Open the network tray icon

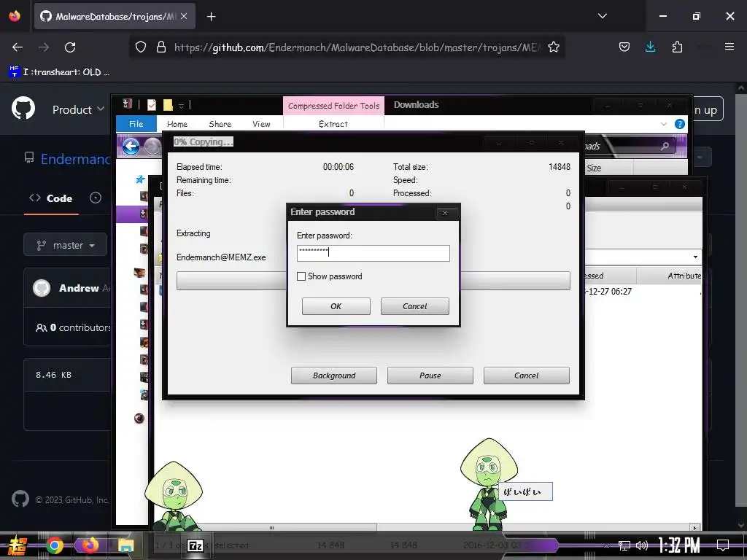click(x=624, y=545)
